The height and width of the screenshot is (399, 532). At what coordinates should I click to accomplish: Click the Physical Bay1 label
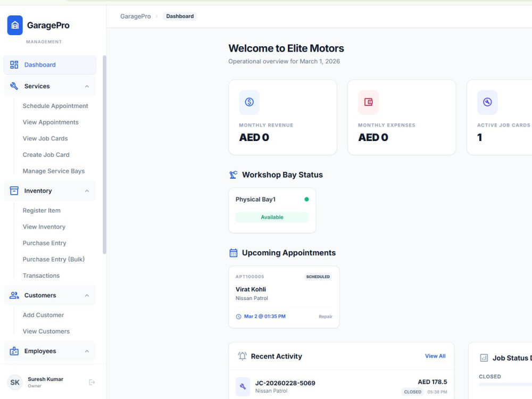pyautogui.click(x=255, y=199)
